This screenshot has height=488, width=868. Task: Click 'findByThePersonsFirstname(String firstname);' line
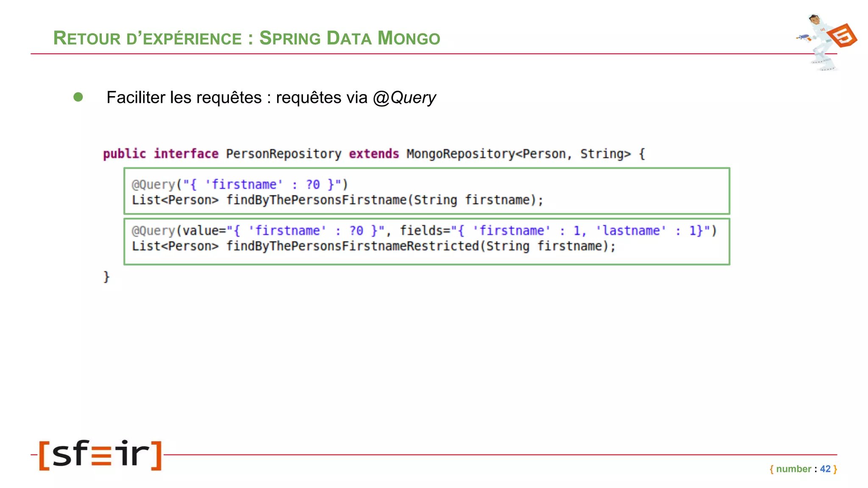[338, 200]
